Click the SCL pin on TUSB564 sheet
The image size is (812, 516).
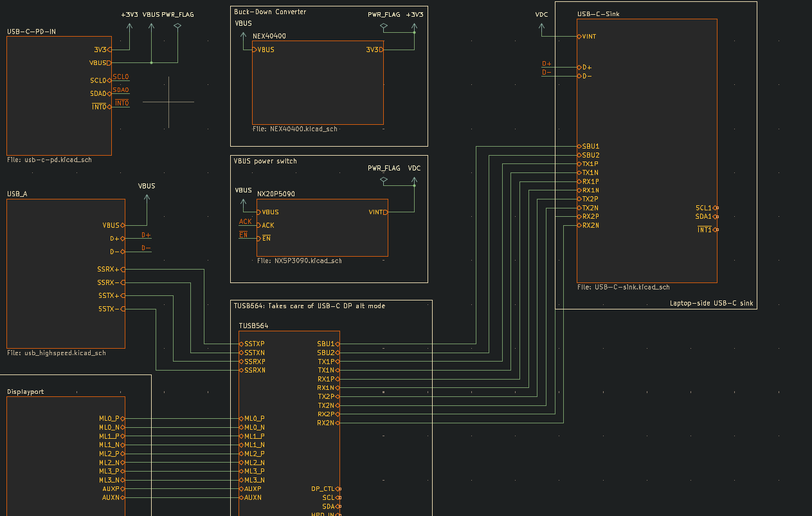click(x=331, y=497)
